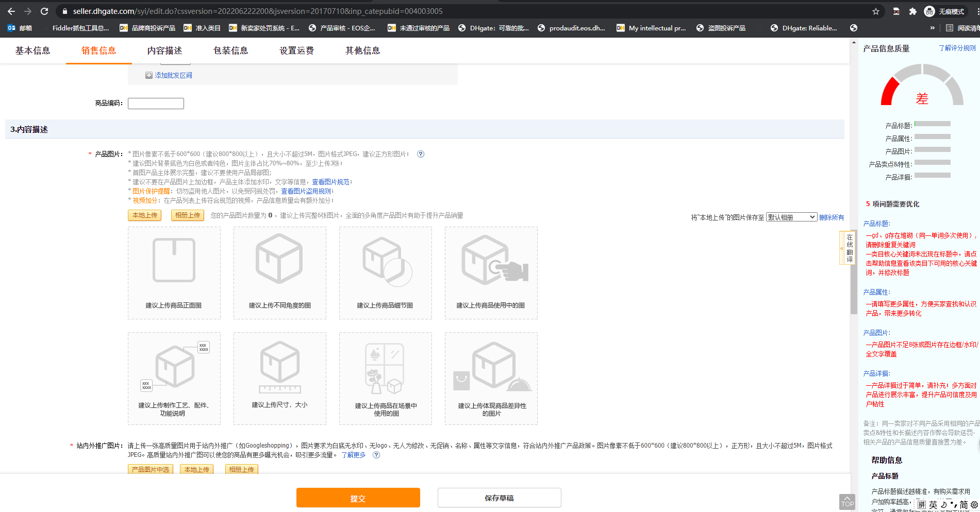Open the browser extensions puzzle icon
This screenshot has width=980, height=512.
912,11
